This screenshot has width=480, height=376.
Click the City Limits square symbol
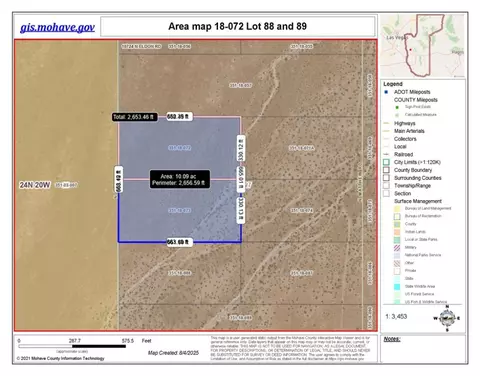coord(386,162)
